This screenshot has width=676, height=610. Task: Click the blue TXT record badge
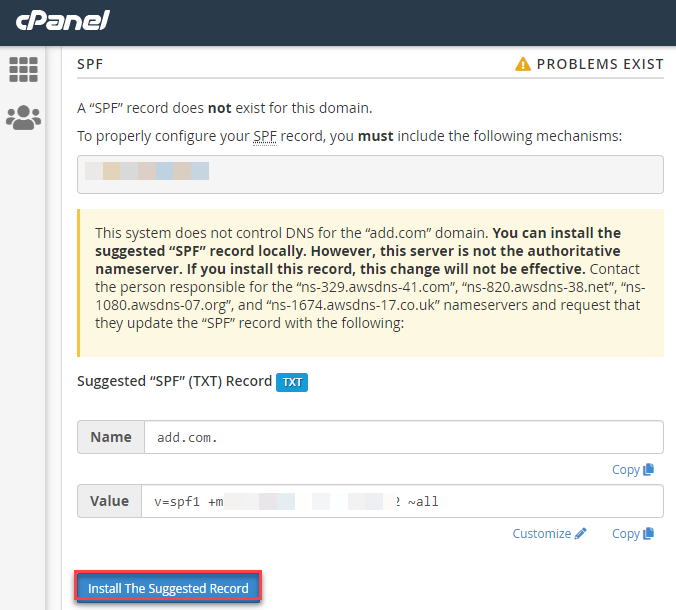point(292,382)
